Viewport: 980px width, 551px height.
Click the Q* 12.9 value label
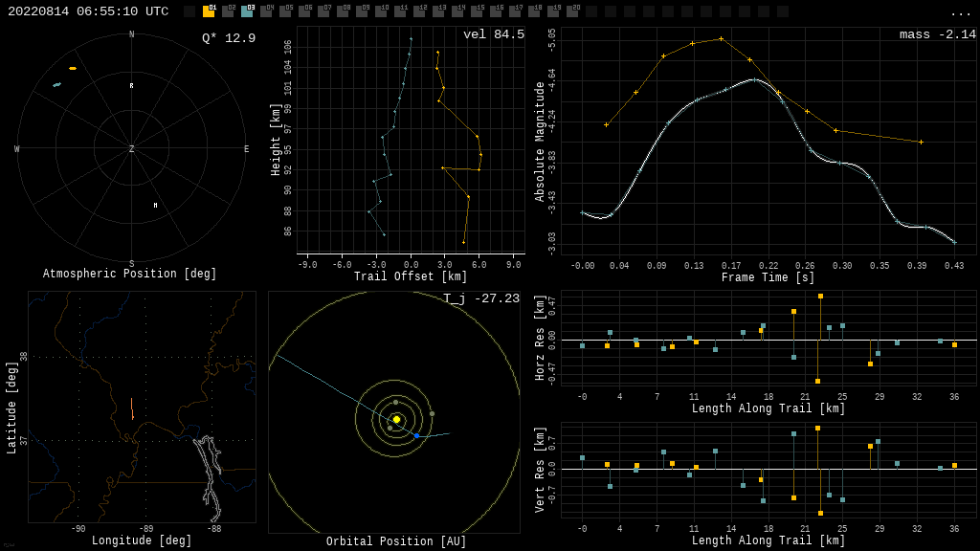pyautogui.click(x=229, y=38)
